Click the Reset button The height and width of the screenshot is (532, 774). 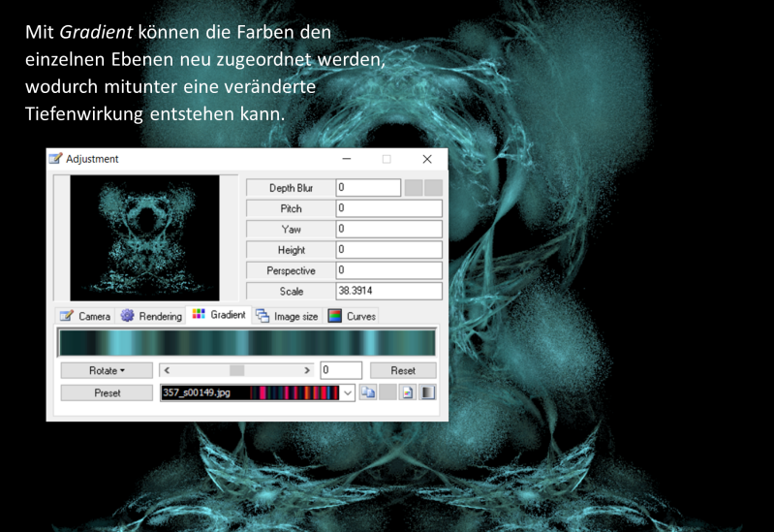(403, 370)
